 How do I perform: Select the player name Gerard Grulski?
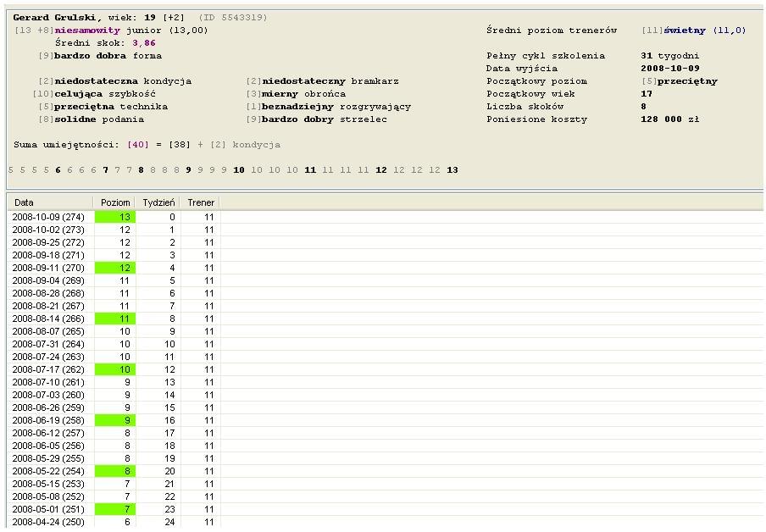54,18
